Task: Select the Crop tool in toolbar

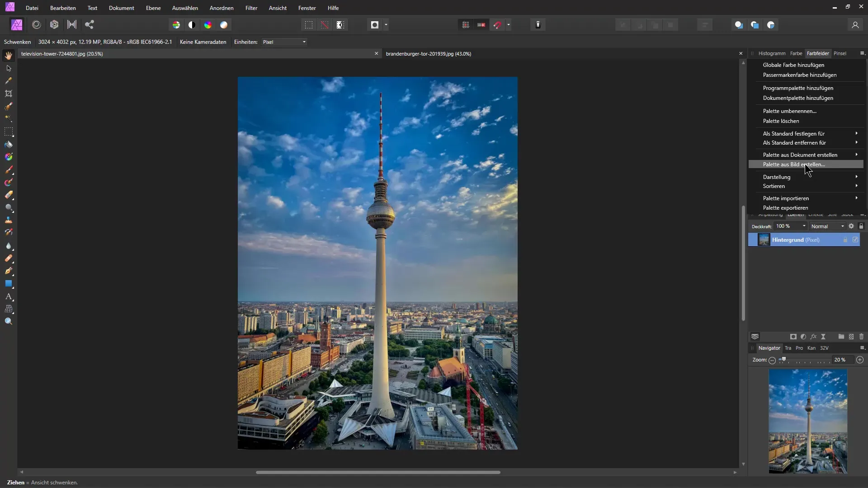Action: tap(9, 94)
